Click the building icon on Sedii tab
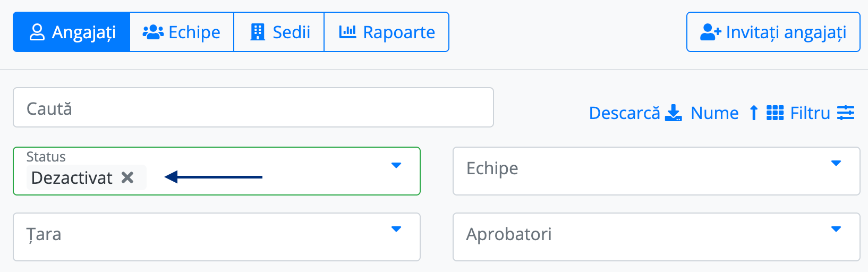 coord(258,32)
